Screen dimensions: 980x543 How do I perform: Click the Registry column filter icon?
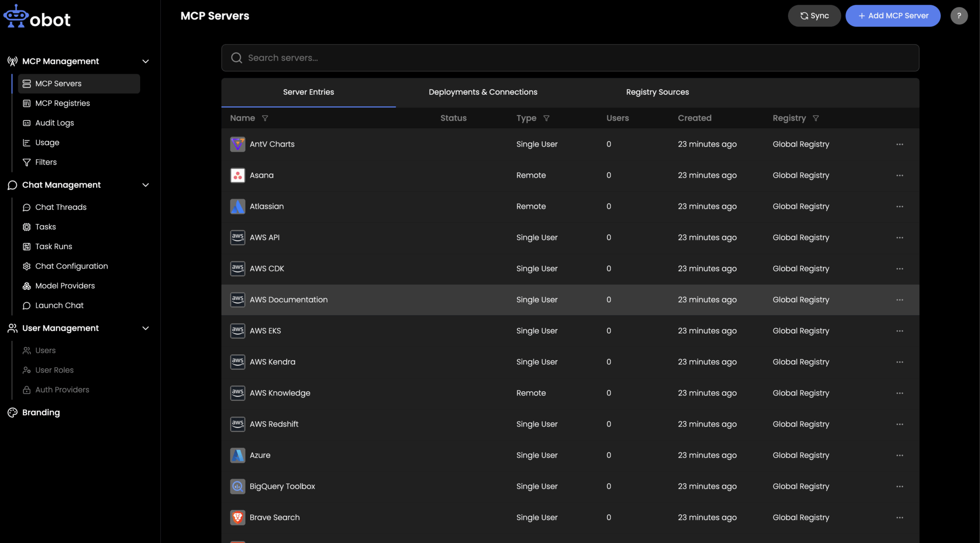tap(816, 118)
